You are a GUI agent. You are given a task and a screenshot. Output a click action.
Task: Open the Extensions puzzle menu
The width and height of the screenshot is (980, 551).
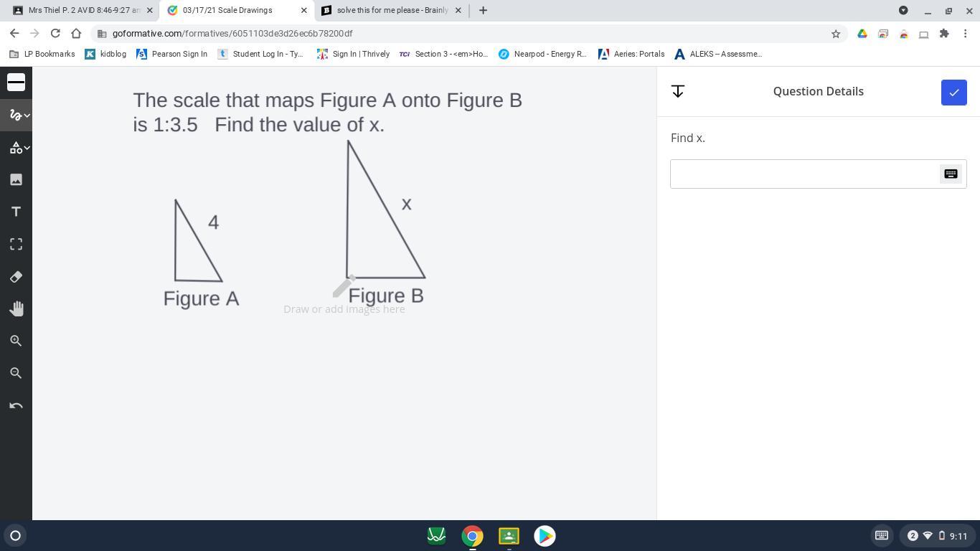point(944,34)
